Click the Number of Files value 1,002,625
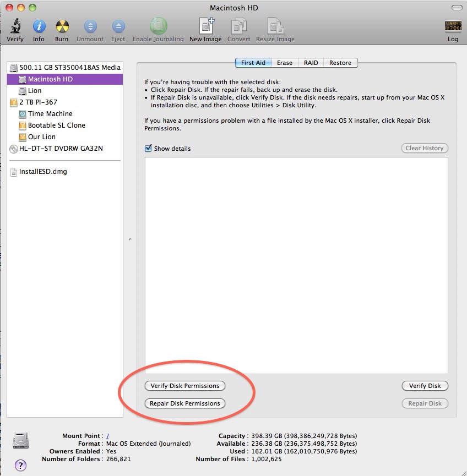 coord(267,459)
